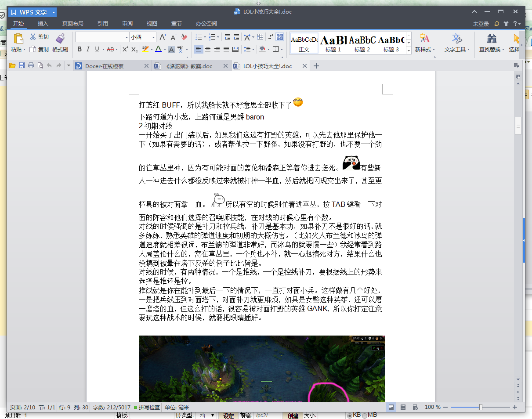Undo last action arrow in quick toolbar
Screen dimensions: 532x419
click(x=49, y=66)
